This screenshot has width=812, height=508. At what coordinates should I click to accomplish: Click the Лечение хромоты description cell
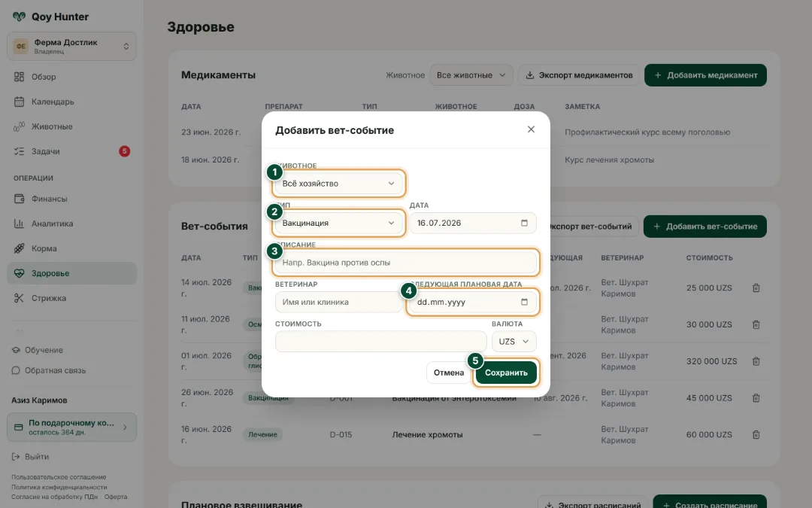pyautogui.click(x=427, y=435)
